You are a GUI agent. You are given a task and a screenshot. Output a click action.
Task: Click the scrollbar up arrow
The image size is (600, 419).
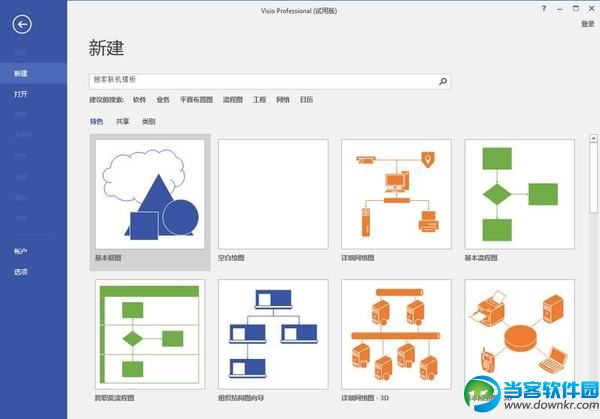pos(593,139)
